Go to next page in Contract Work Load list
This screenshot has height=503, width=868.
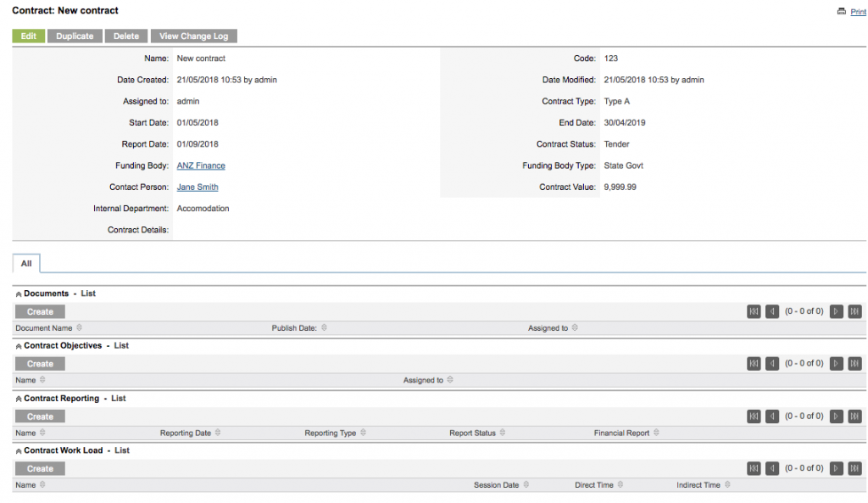click(836, 468)
